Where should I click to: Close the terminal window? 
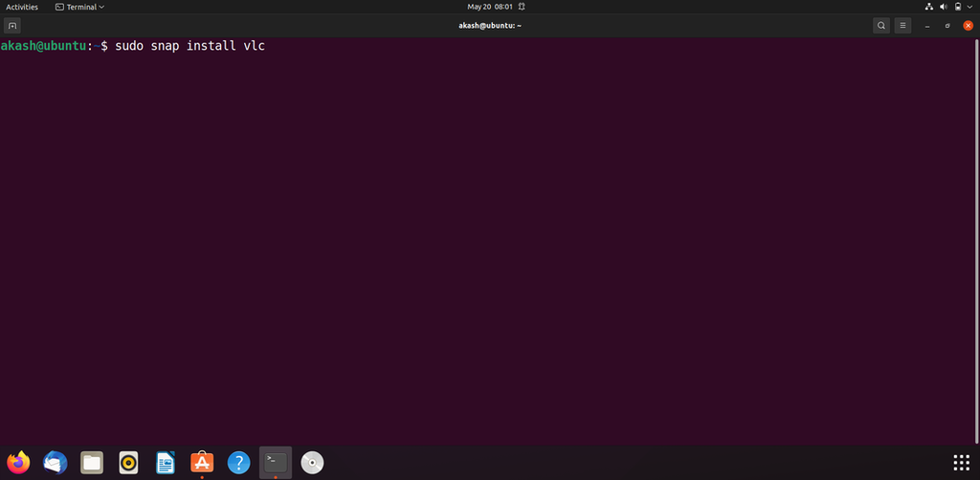point(969,26)
